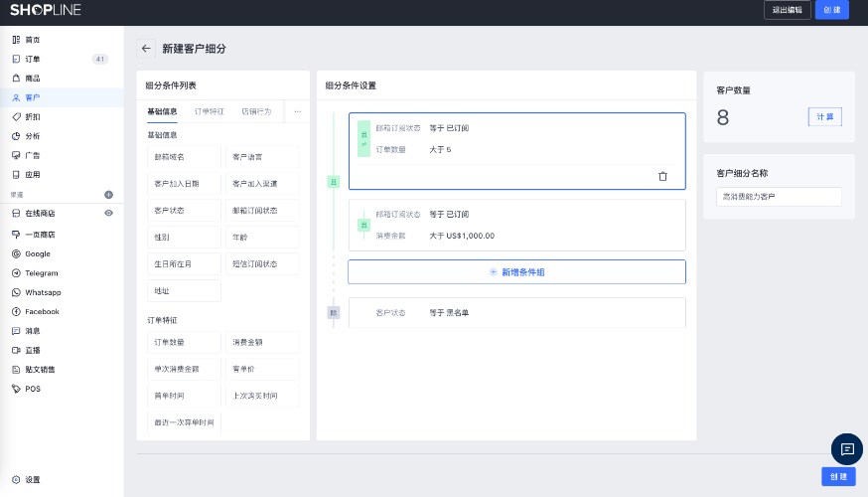Viewport: 868px width, 497px height.
Task: Select exclusion condition 客户状态 等于 黑名单
Action: [517, 313]
